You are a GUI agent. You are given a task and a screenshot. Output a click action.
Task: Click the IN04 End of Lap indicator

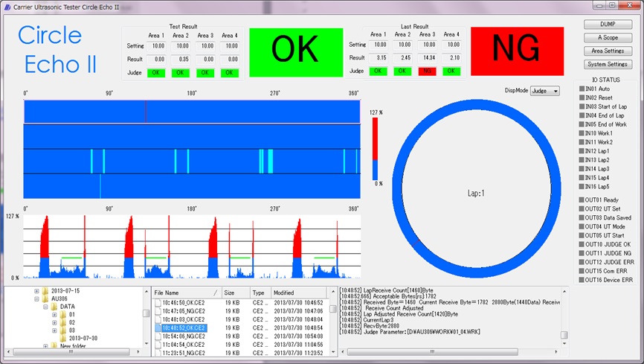click(582, 115)
